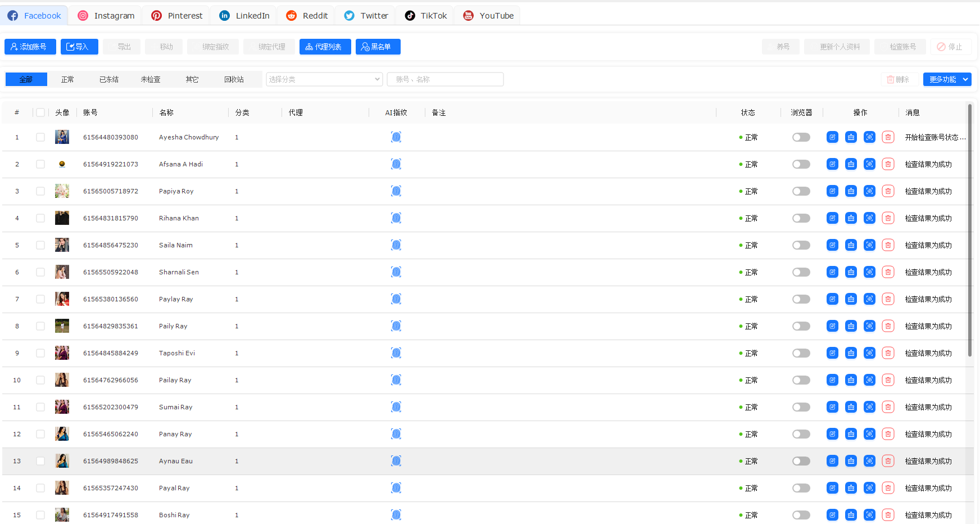Click AI fingerprint icon for Taposhi Evi

396,353
